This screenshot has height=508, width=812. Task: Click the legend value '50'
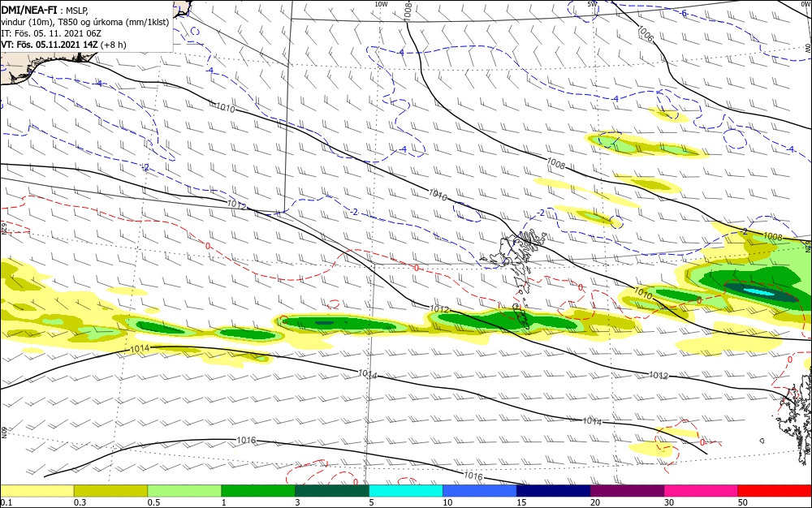click(x=743, y=502)
